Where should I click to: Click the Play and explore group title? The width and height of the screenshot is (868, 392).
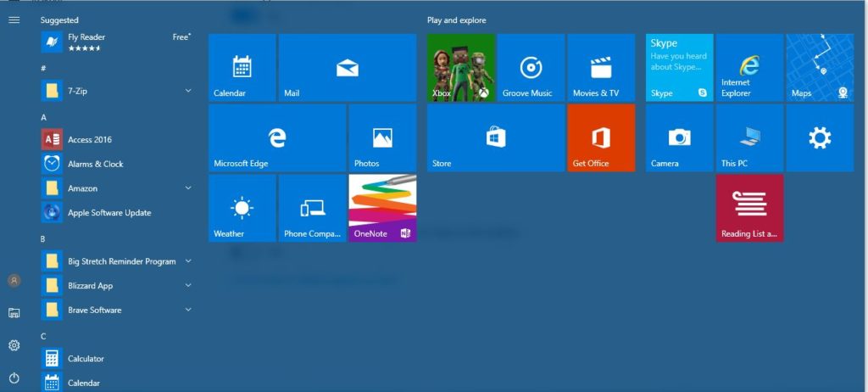pyautogui.click(x=456, y=20)
